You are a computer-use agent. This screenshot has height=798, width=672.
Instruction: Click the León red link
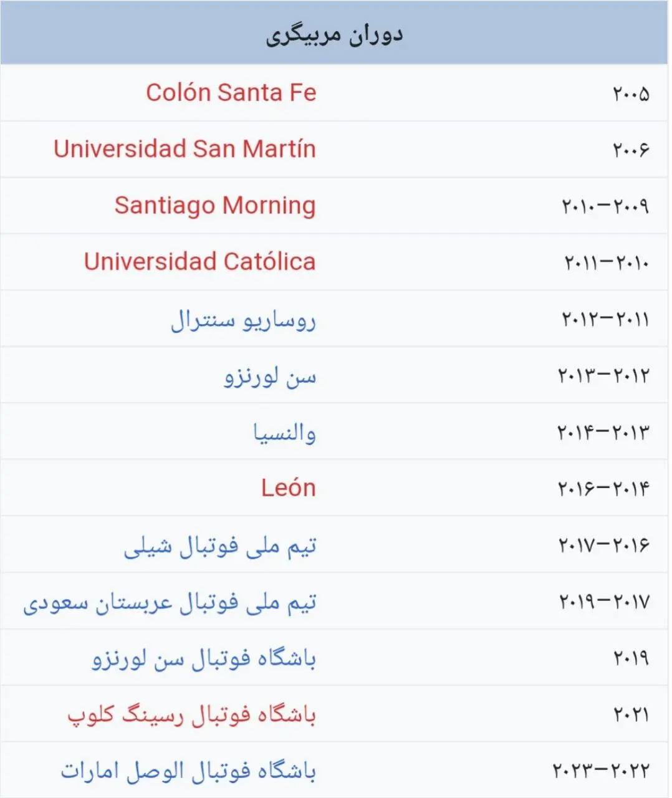(288, 488)
